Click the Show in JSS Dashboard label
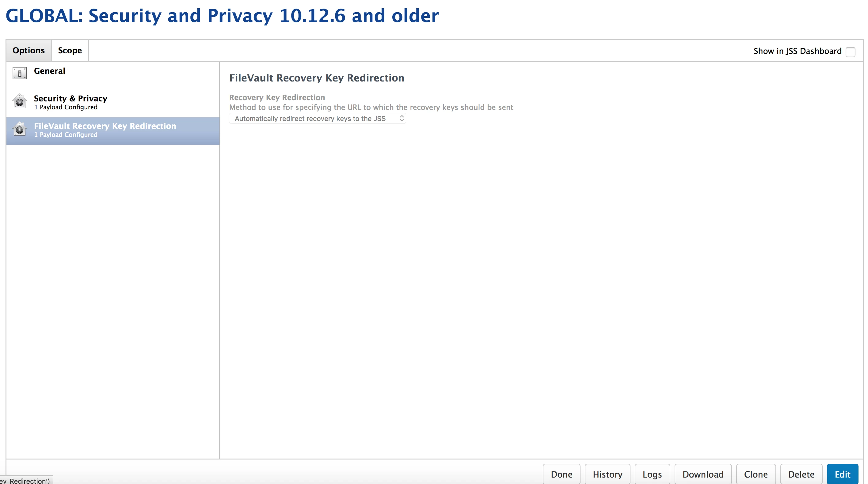Screen dimensions: 868x484 (797, 51)
